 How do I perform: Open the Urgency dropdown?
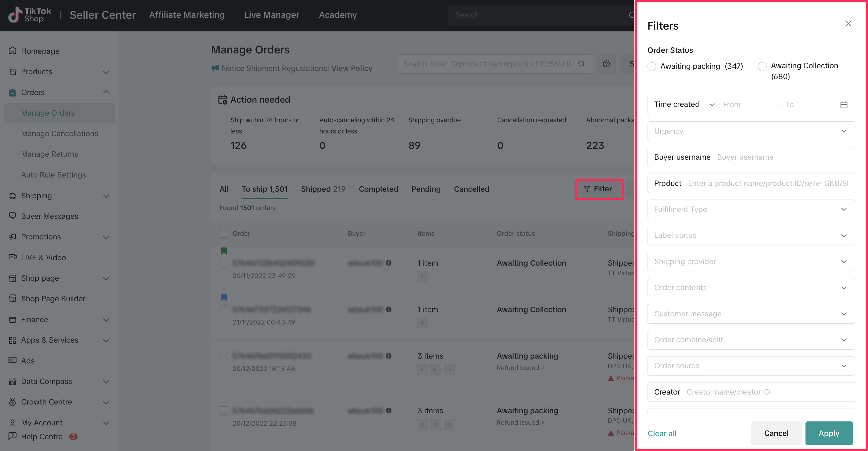pyautogui.click(x=751, y=131)
